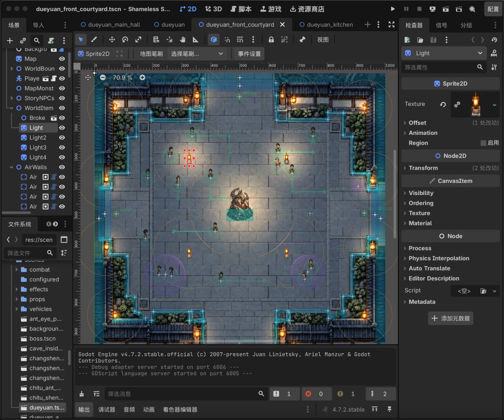Toggle distraction-free mode expand icon

(392, 24)
